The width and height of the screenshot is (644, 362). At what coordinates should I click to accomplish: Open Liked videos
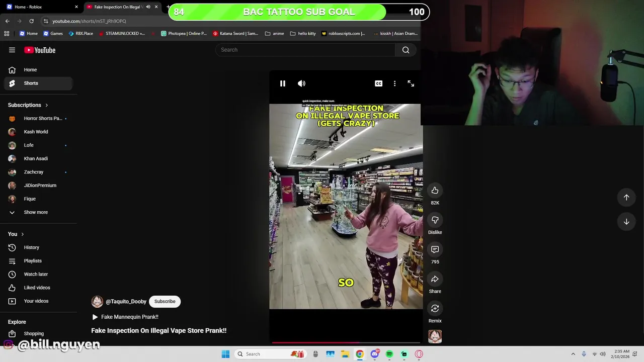coord(38,288)
